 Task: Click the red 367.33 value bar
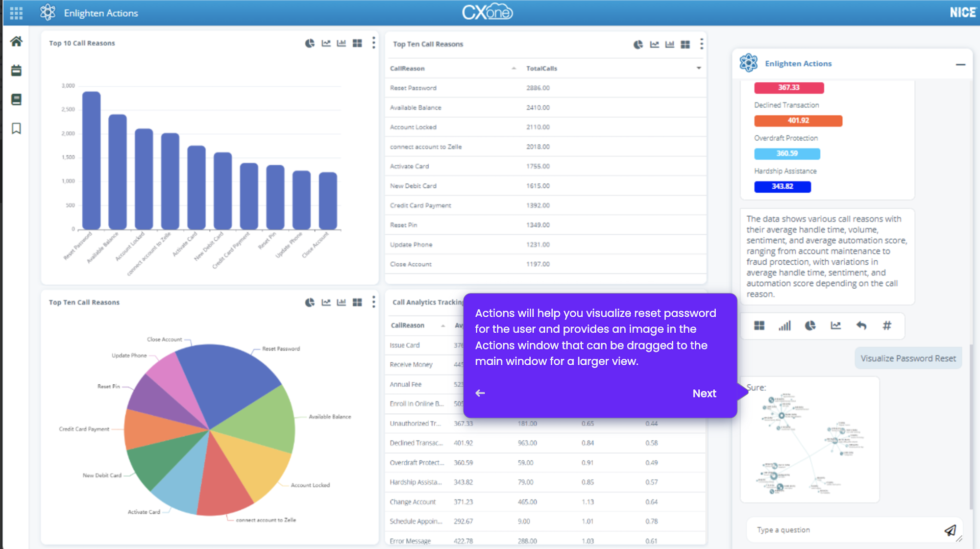pos(789,88)
